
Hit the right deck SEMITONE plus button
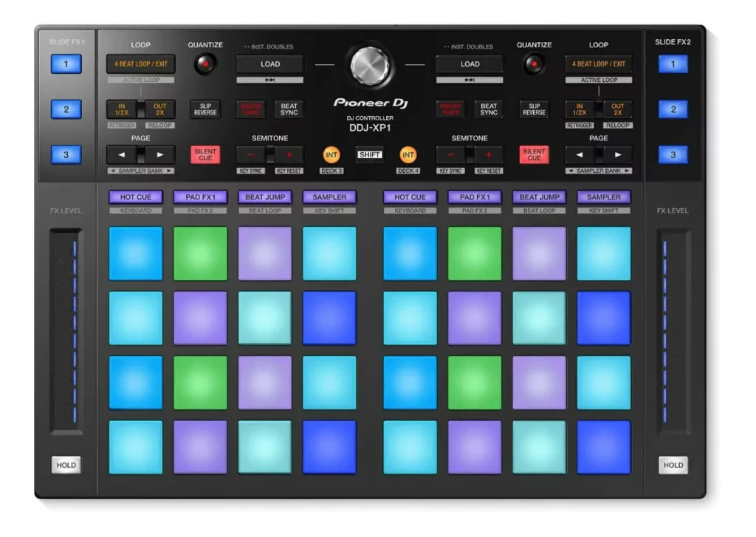pyautogui.click(x=489, y=155)
